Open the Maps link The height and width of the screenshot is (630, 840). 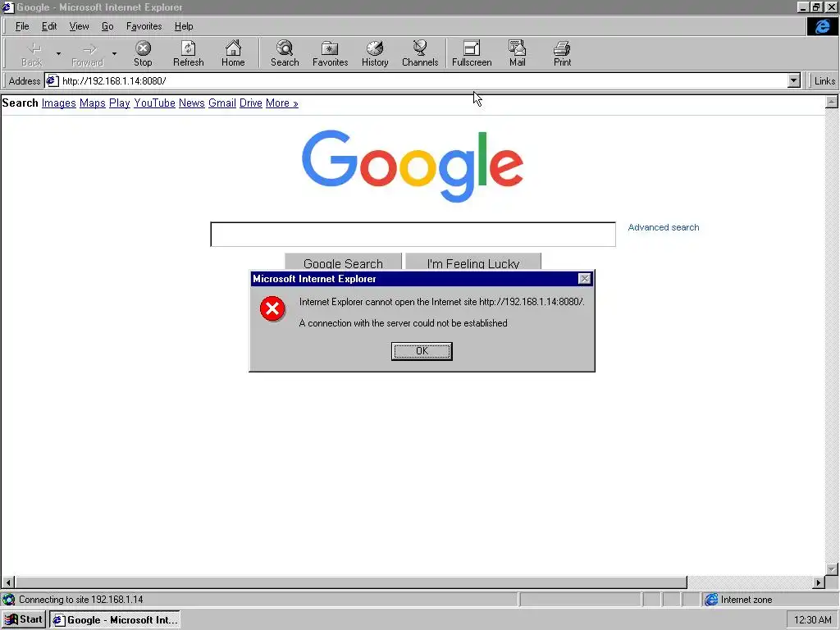coord(92,103)
